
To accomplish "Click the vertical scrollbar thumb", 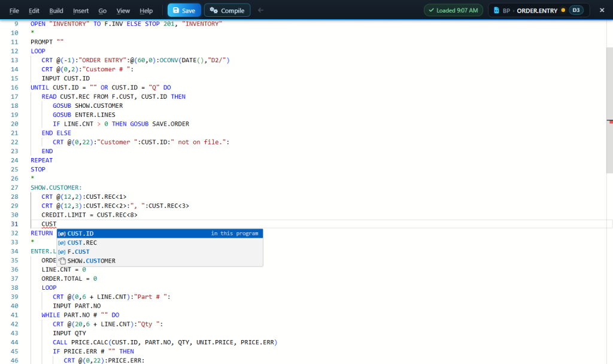I will (609, 110).
